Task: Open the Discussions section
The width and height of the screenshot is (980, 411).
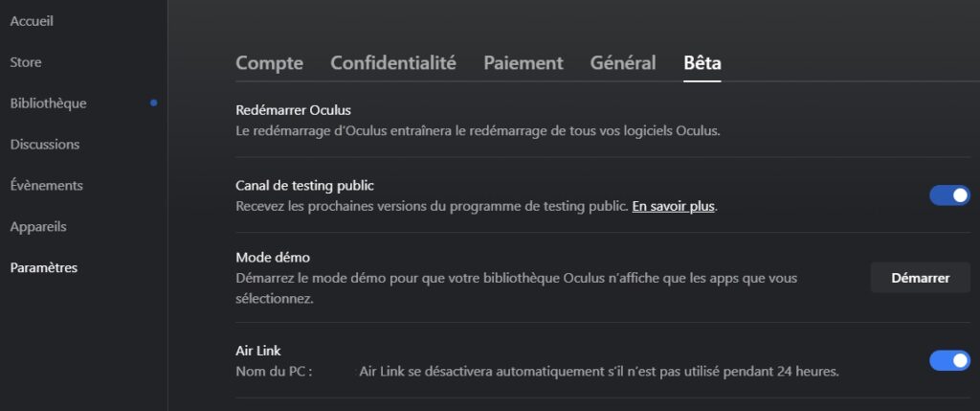Action: (44, 144)
